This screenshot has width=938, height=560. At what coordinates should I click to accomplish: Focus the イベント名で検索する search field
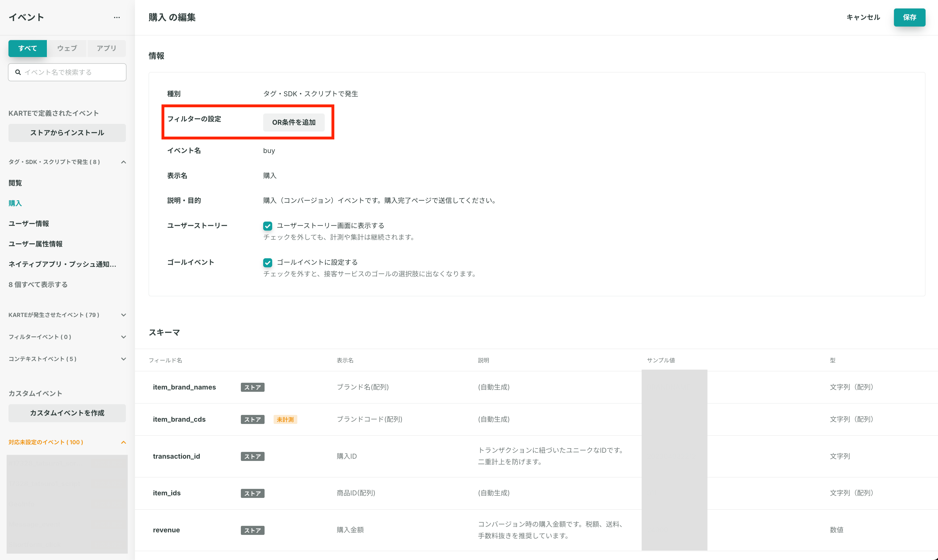pos(67,72)
